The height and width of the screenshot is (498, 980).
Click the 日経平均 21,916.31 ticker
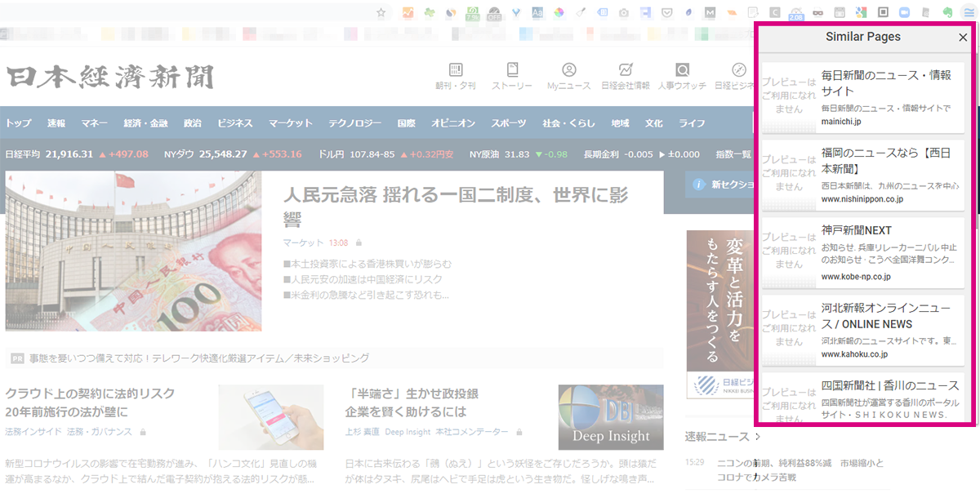click(x=77, y=153)
